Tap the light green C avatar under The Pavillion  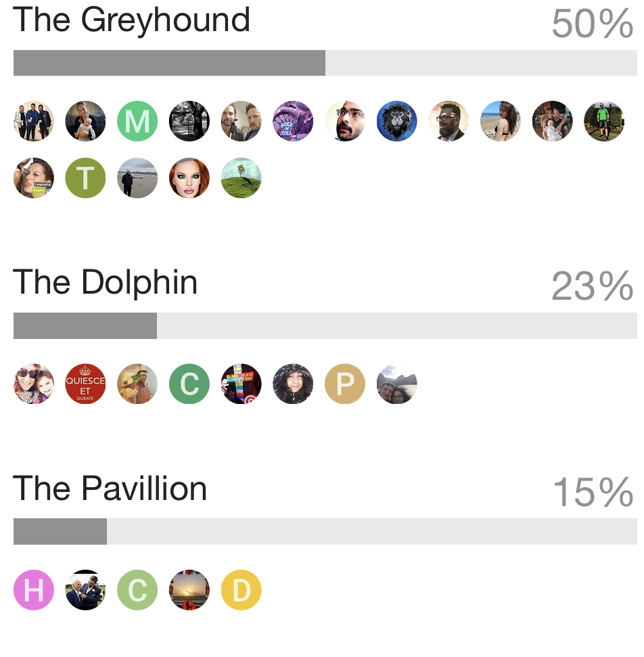(137, 590)
